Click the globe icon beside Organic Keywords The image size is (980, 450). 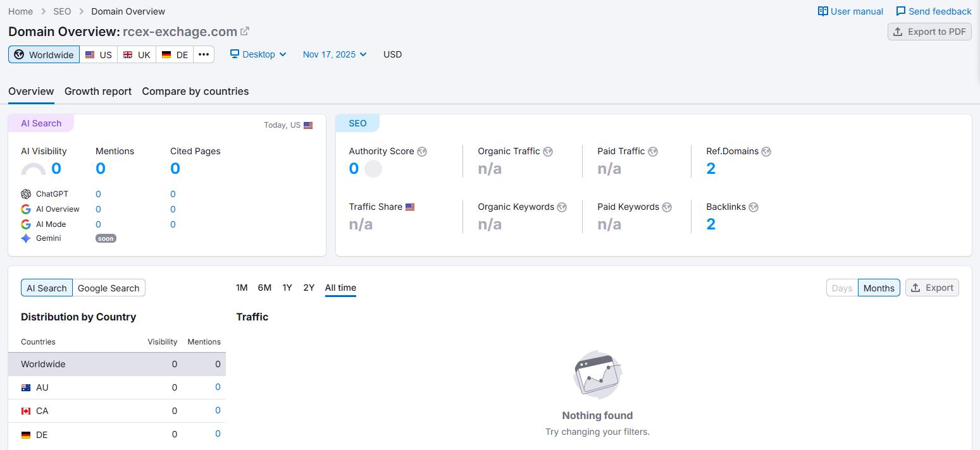[x=562, y=207]
